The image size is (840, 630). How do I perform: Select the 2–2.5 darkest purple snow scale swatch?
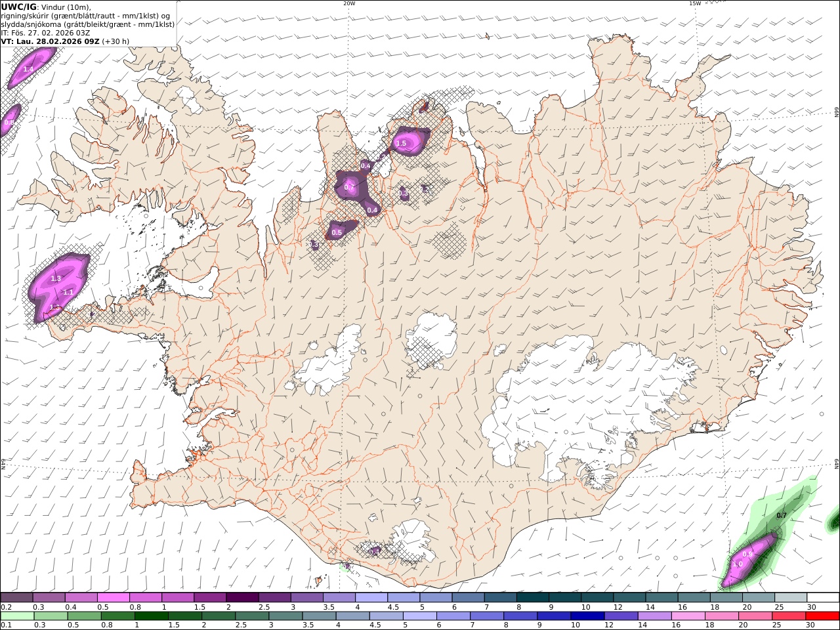(242, 598)
